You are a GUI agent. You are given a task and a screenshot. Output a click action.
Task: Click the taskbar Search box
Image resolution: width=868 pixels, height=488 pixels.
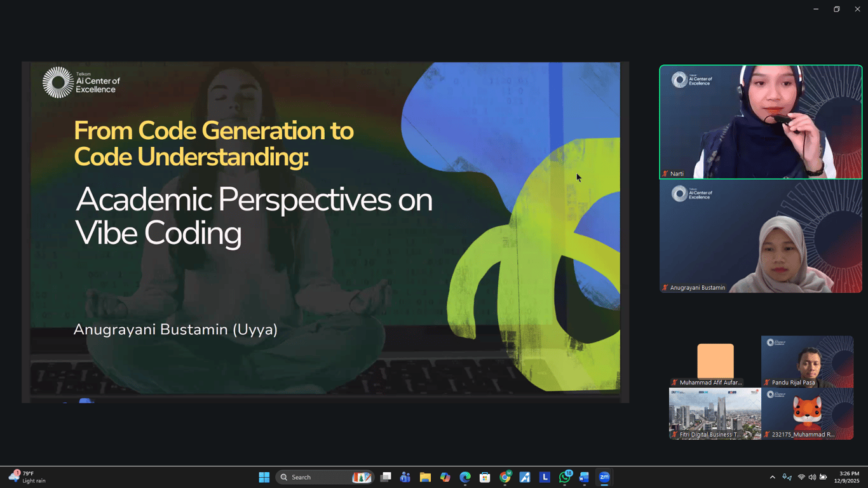[325, 477]
